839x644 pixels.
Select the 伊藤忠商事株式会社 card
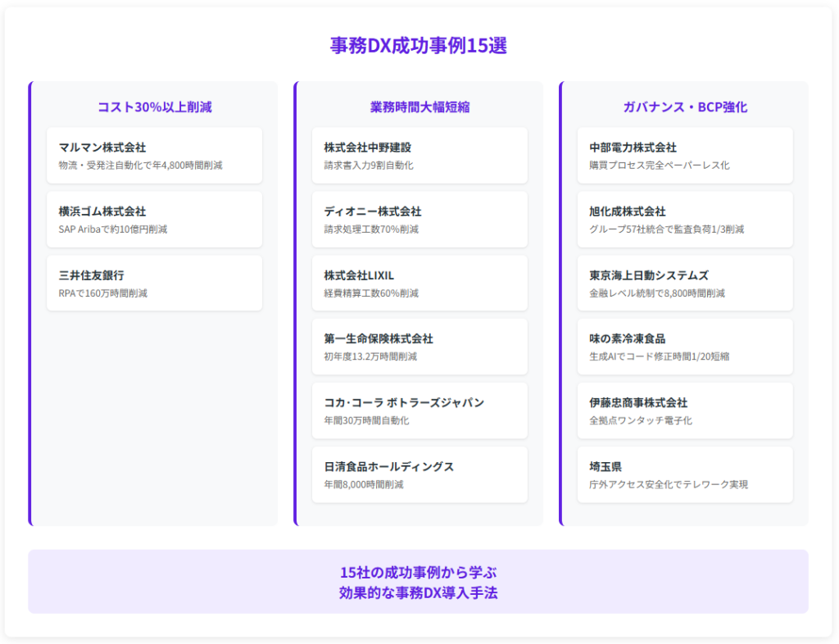tap(684, 410)
